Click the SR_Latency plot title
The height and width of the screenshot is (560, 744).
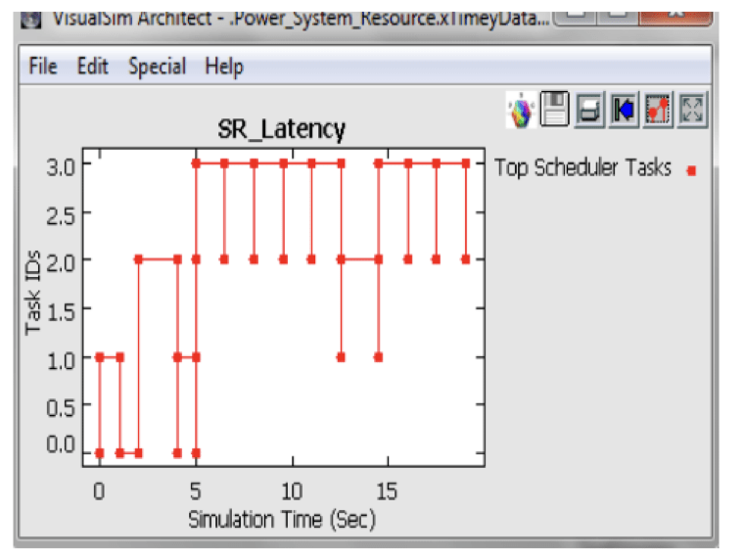(x=281, y=129)
